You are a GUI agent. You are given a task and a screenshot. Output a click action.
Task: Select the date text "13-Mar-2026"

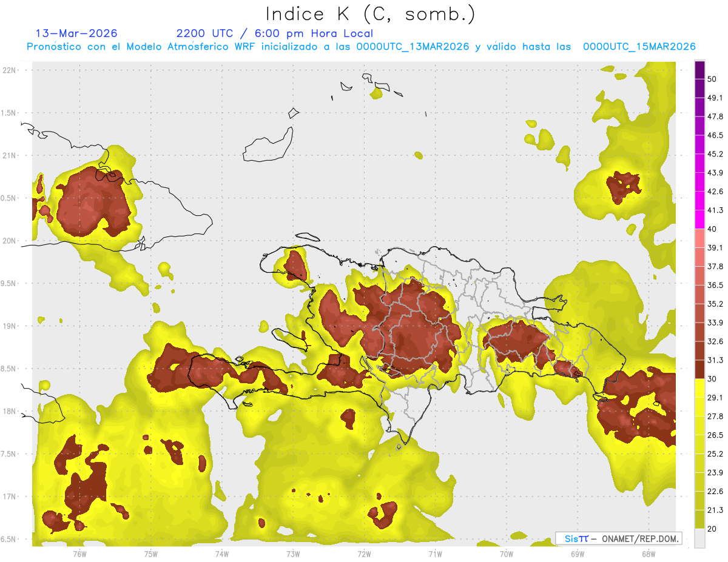tap(76, 33)
